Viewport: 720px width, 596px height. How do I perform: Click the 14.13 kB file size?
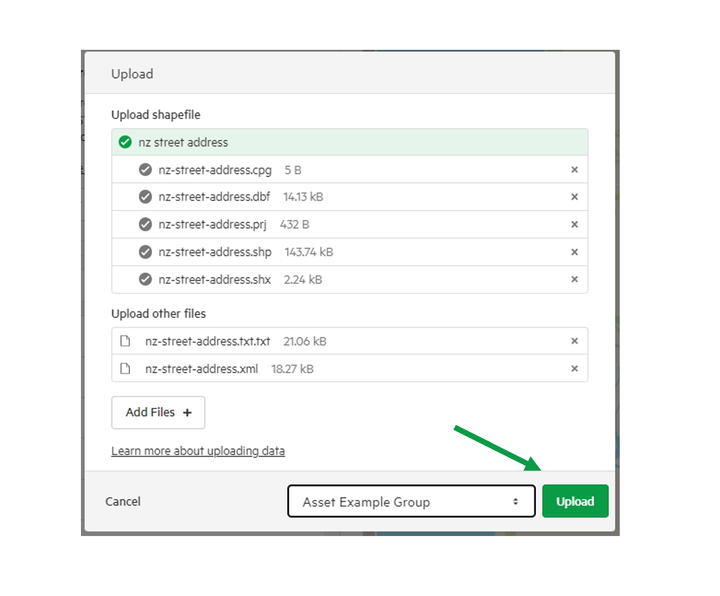(303, 197)
